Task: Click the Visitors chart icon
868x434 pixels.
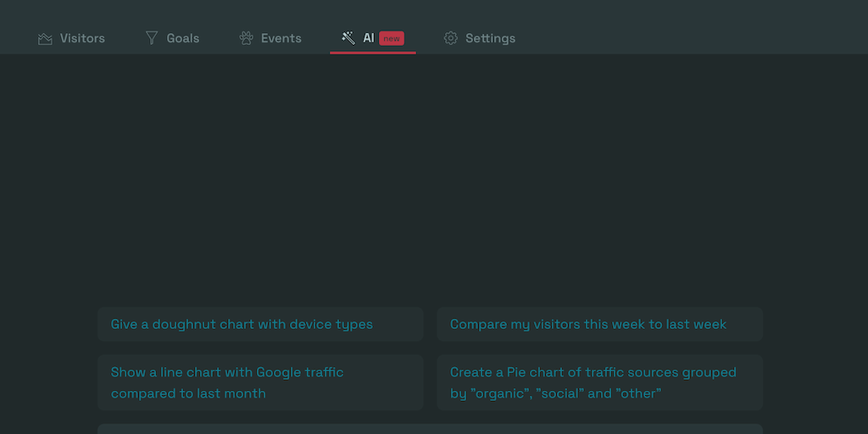Action: coord(45,38)
